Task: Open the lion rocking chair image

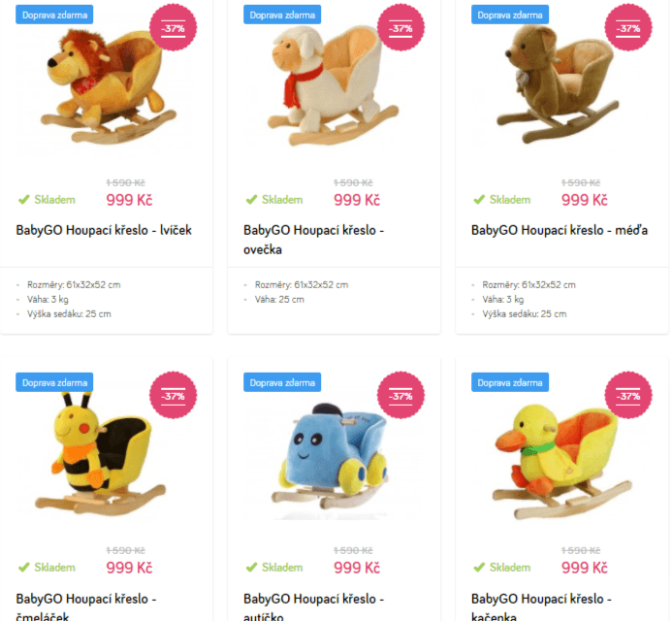Action: coord(106,85)
